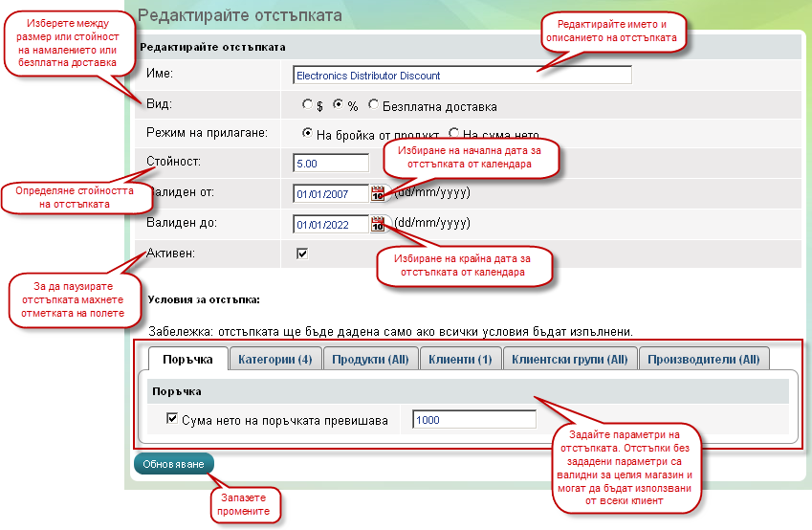Switch to Клиенти (1) tab
Viewport: 812px width, 530px height.
point(460,360)
